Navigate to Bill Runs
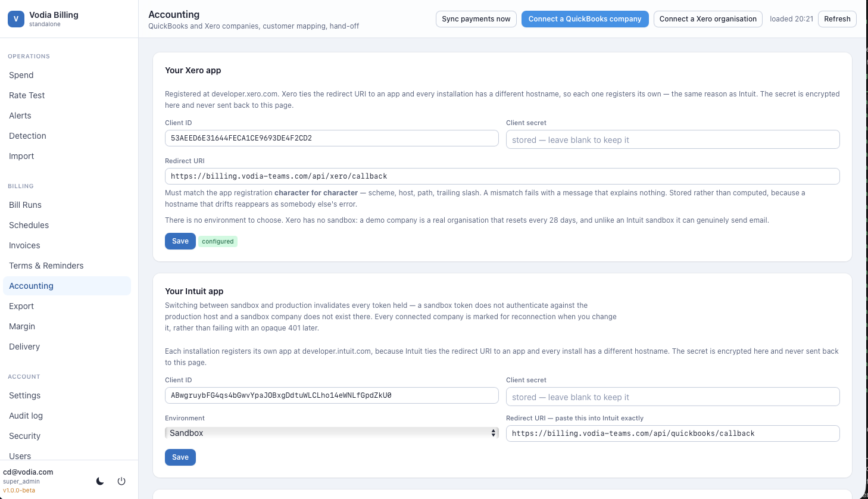868x499 pixels. [x=67, y=205]
